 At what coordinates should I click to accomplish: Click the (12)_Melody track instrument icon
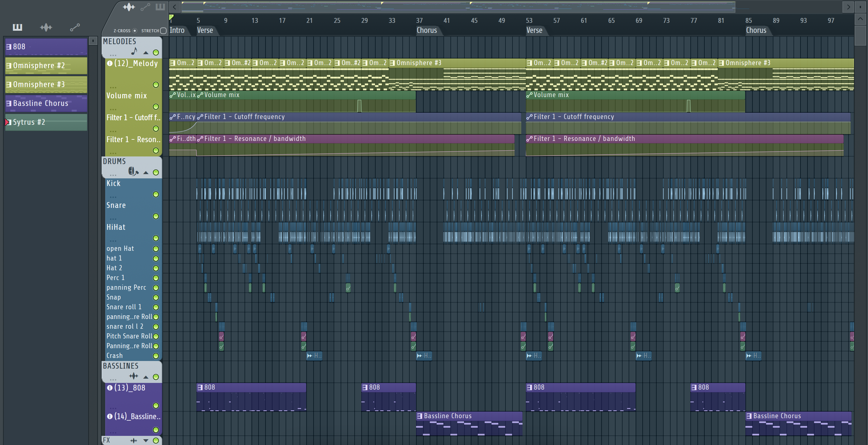pos(109,63)
